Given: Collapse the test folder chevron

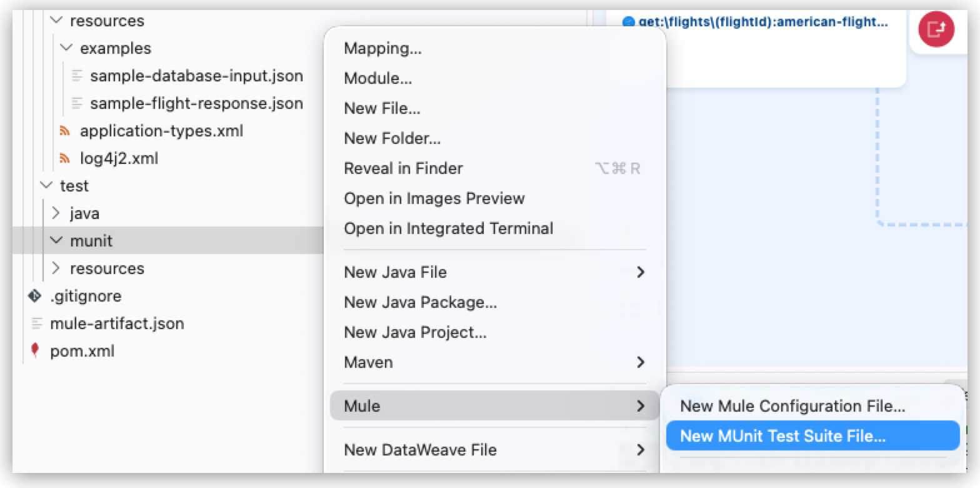Looking at the screenshot, I should coord(46,186).
